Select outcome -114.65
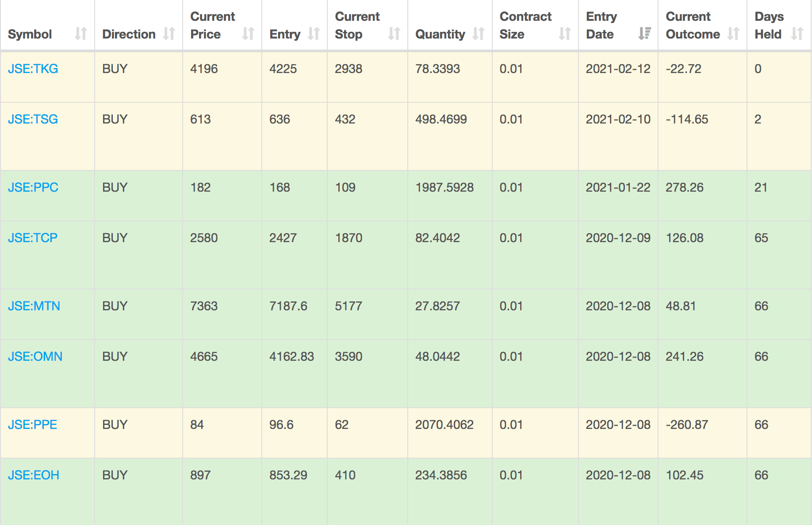The width and height of the screenshot is (812, 525). [687, 119]
